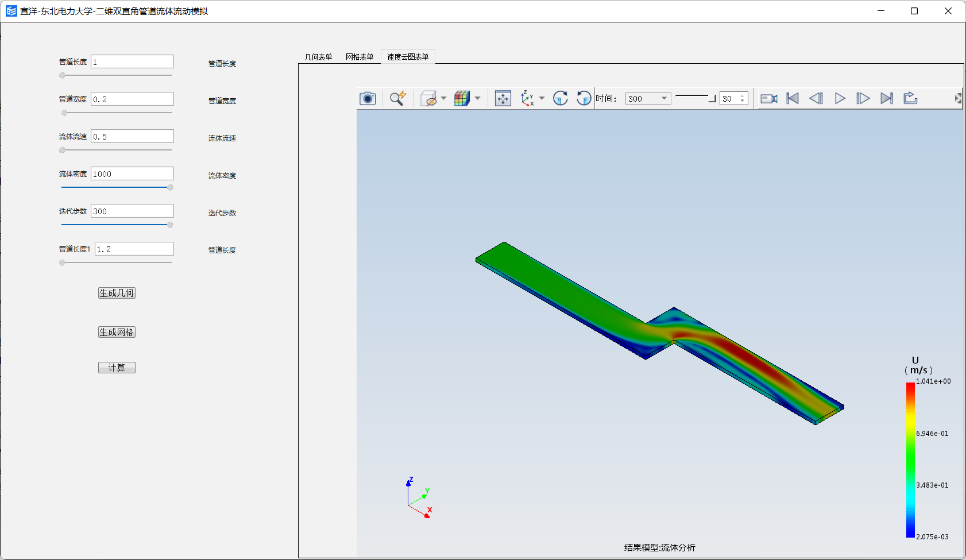
Task: Click the 管道长度 input field showing 1
Action: [x=132, y=62]
